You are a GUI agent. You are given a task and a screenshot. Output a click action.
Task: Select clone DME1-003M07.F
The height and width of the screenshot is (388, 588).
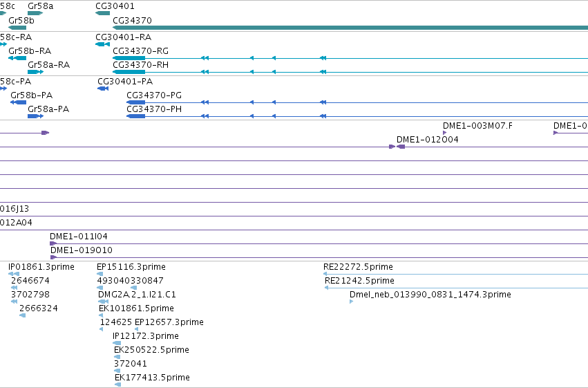445,133
